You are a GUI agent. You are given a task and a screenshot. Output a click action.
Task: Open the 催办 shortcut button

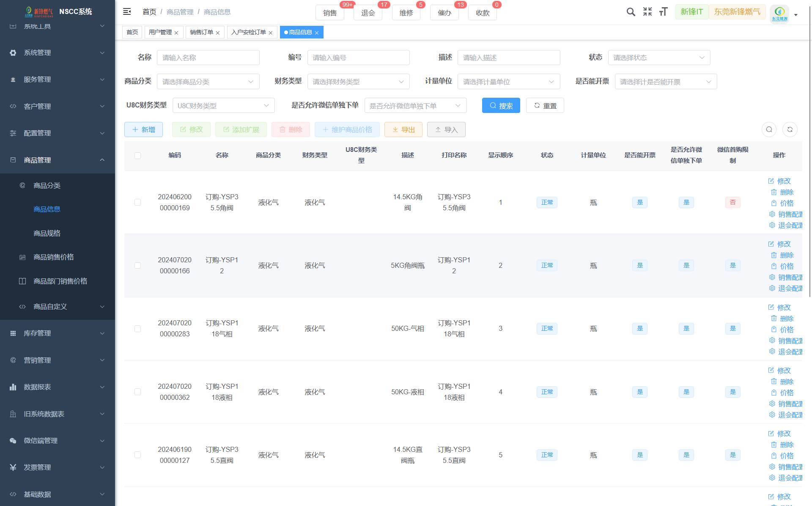pos(444,13)
